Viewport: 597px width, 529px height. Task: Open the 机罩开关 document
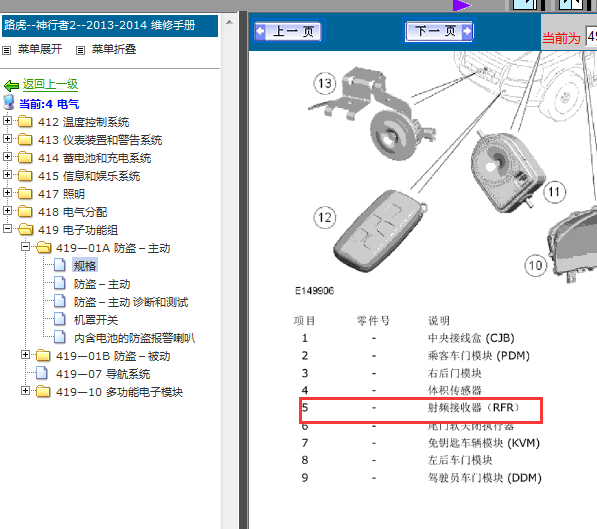tap(96, 320)
